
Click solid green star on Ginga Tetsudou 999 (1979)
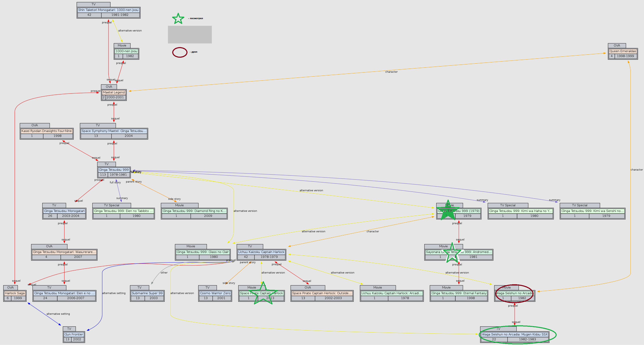coord(448,211)
